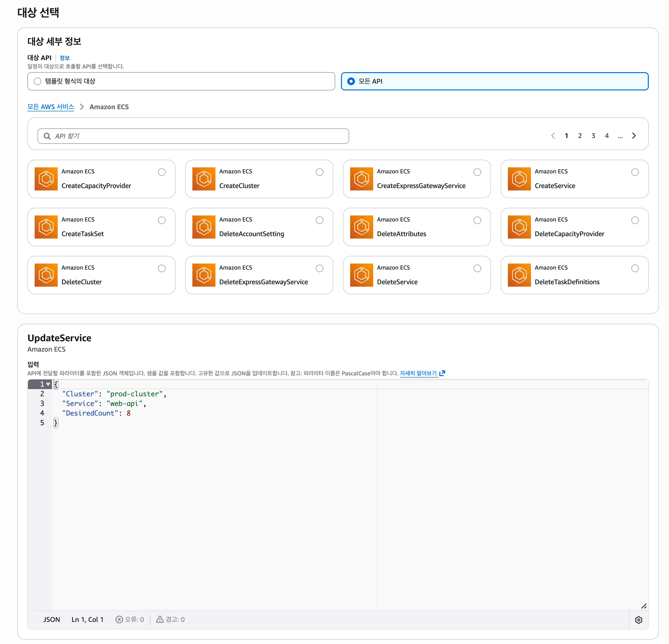Click the DeleteCapacityProvider ECS icon

(x=519, y=227)
